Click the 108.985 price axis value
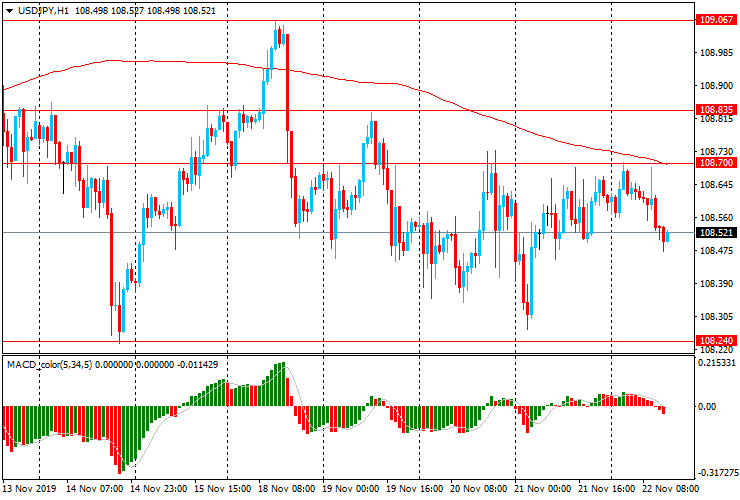The image size is (740, 500). click(x=716, y=53)
